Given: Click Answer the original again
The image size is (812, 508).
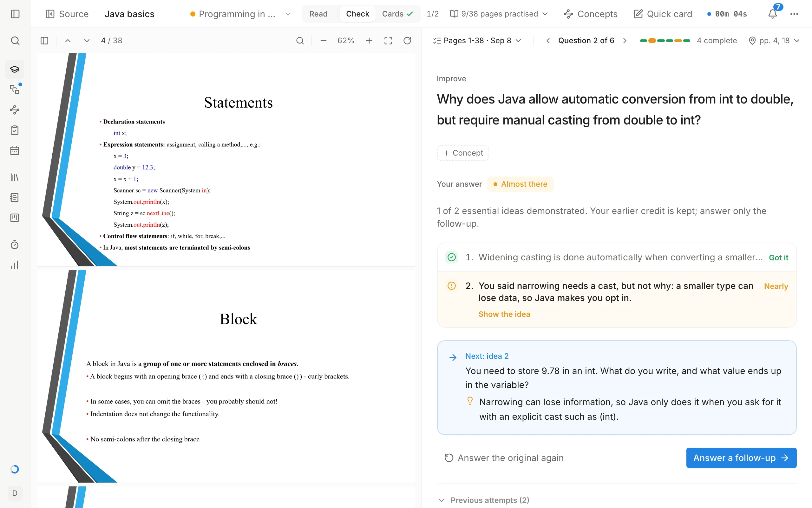Looking at the screenshot, I should coord(504,458).
